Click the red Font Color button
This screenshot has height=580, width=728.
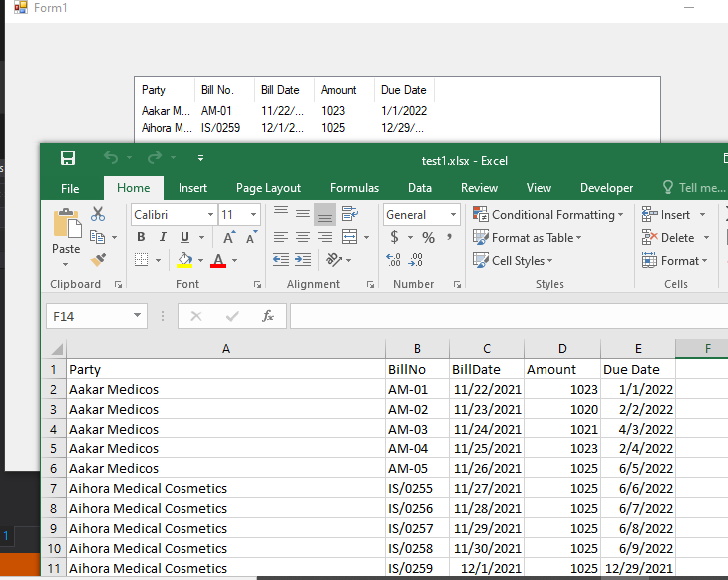pos(218,260)
